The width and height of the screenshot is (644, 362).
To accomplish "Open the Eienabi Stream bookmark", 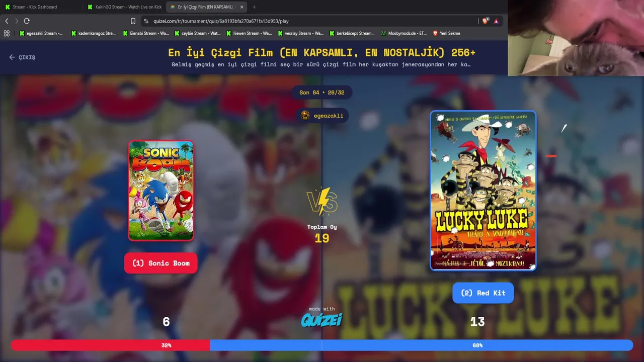I will coord(145,33).
